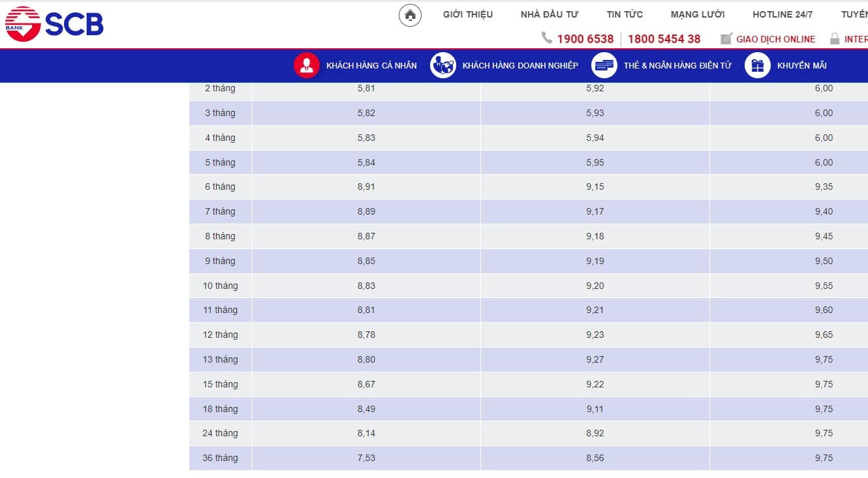
Task: Select the '3 tháng' row label
Action: tap(220, 113)
